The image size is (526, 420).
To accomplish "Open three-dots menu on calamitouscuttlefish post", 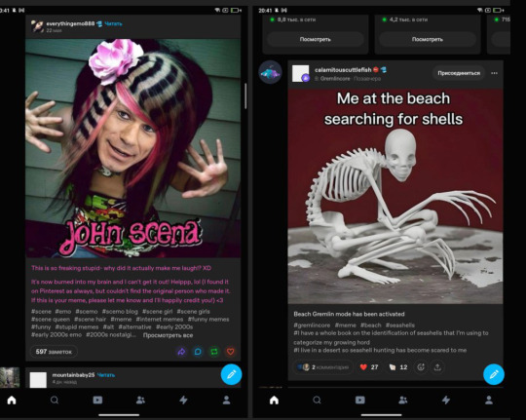I will (494, 73).
